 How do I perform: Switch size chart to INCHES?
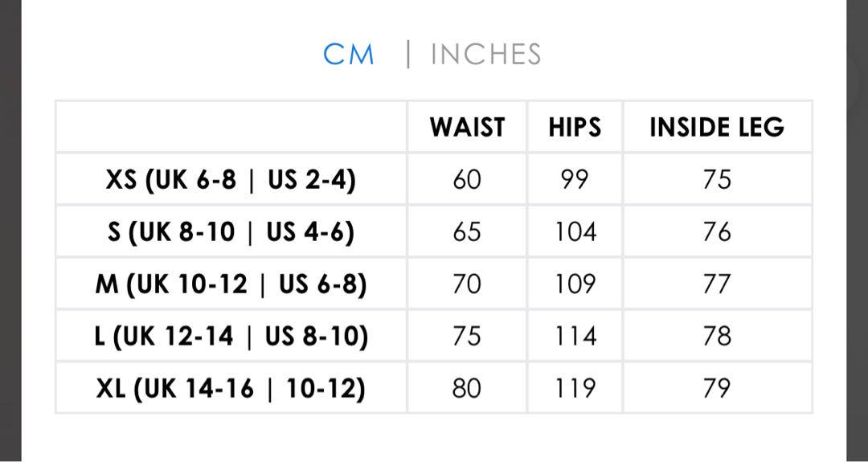[485, 54]
